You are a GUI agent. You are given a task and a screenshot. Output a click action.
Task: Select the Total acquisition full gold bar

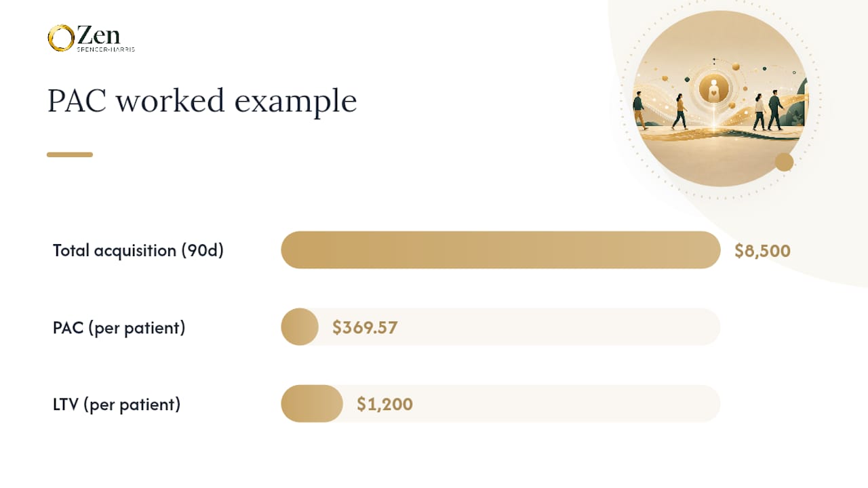(500, 249)
